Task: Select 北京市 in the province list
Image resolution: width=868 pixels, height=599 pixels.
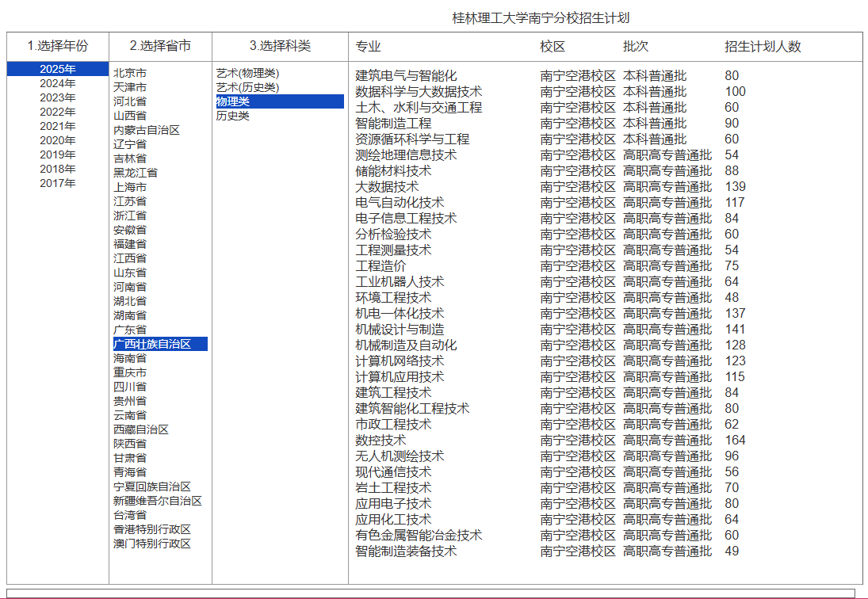Action: pyautogui.click(x=130, y=73)
